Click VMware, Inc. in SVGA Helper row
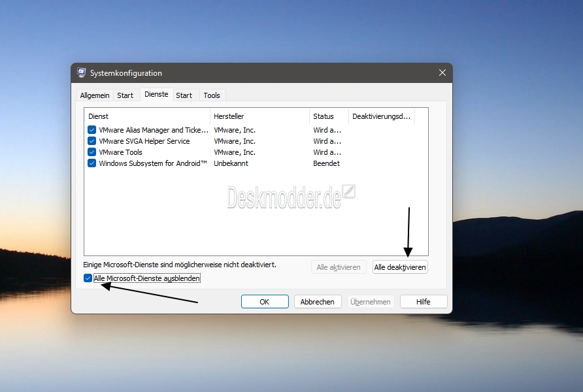Viewport: 583px width, 392px height. pyautogui.click(x=235, y=141)
